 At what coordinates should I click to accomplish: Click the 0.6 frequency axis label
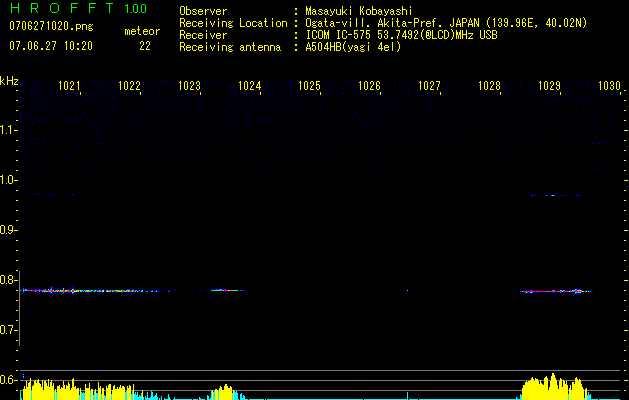point(9,380)
